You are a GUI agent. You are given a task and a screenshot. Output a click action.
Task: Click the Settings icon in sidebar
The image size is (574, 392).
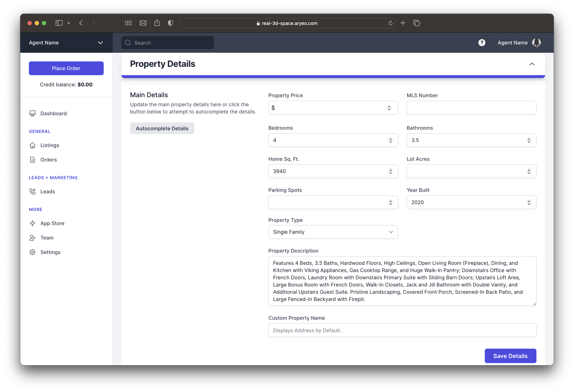(33, 252)
